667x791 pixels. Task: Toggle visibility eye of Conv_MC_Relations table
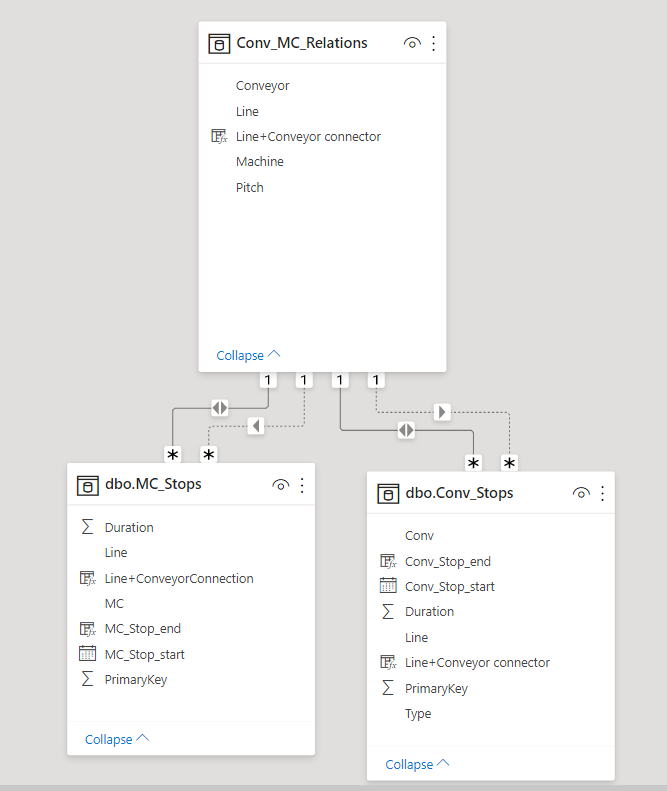[x=412, y=43]
